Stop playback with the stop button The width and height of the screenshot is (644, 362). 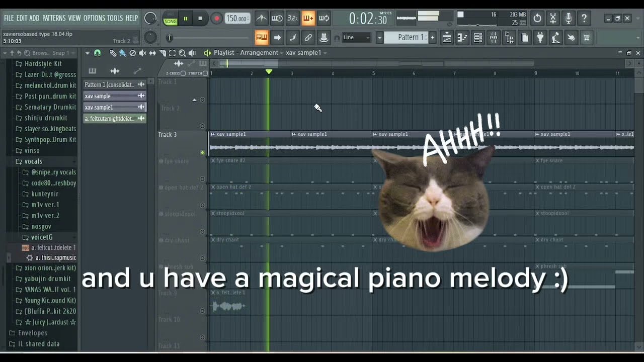click(x=200, y=19)
